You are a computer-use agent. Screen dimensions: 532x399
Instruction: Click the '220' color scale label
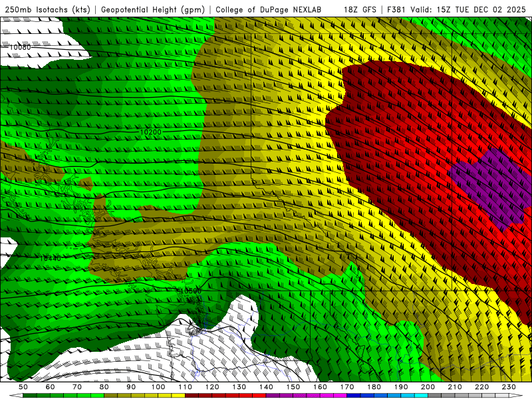coord(481,387)
